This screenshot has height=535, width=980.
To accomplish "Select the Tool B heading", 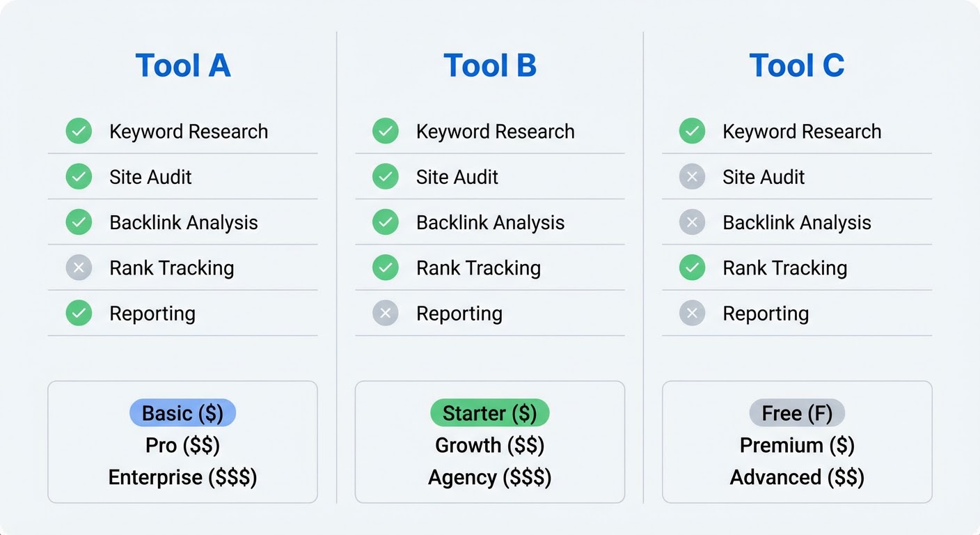I will pos(490,65).
